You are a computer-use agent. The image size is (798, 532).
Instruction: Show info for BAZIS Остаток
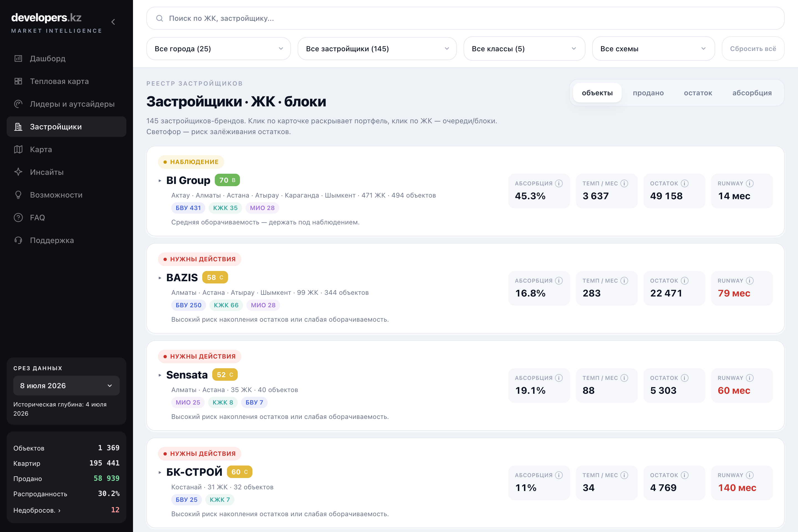685,281
